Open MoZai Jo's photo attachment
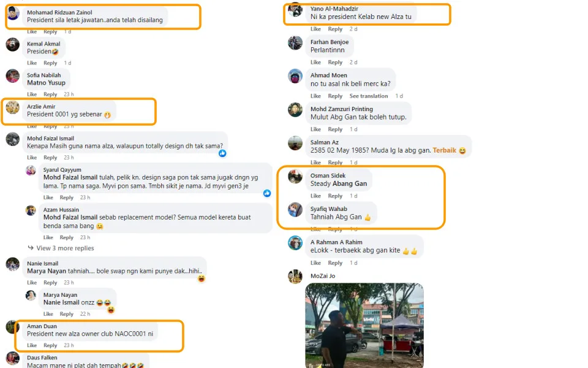The height and width of the screenshot is (368, 588). [364, 325]
